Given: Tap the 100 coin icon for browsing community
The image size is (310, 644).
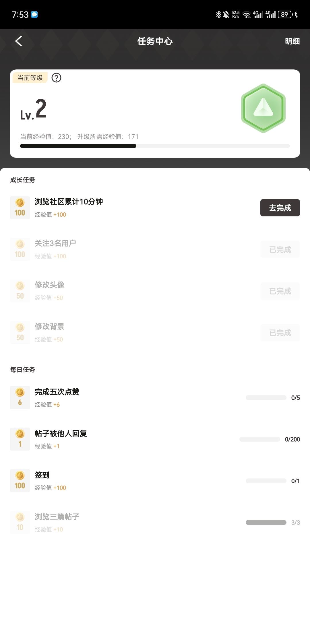Looking at the screenshot, I should [20, 208].
